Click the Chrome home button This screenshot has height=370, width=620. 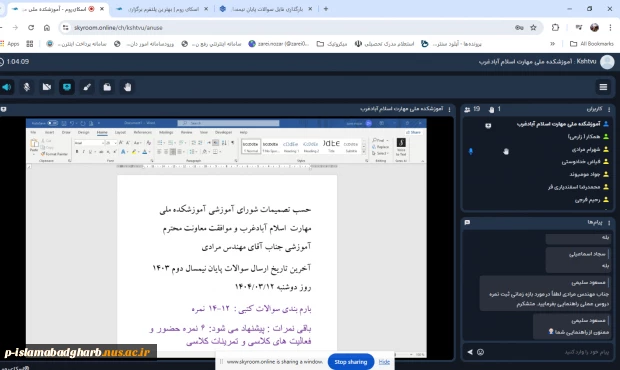pyautogui.click(x=47, y=27)
